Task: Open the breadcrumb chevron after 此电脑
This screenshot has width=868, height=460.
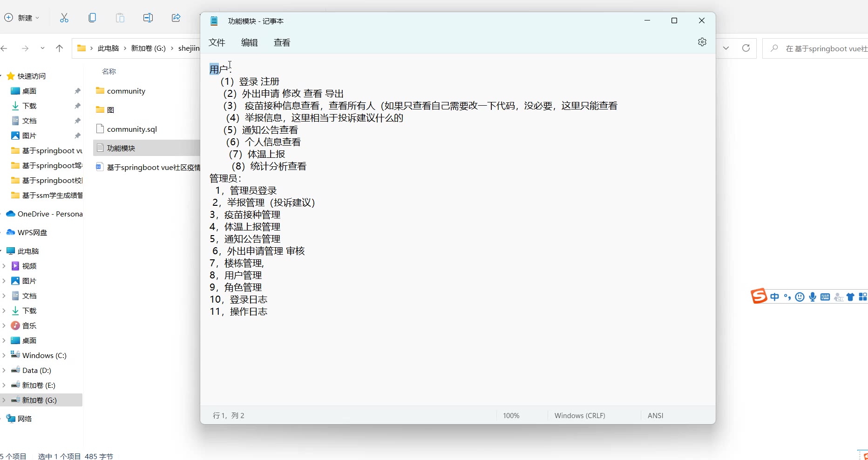Action: pos(125,48)
